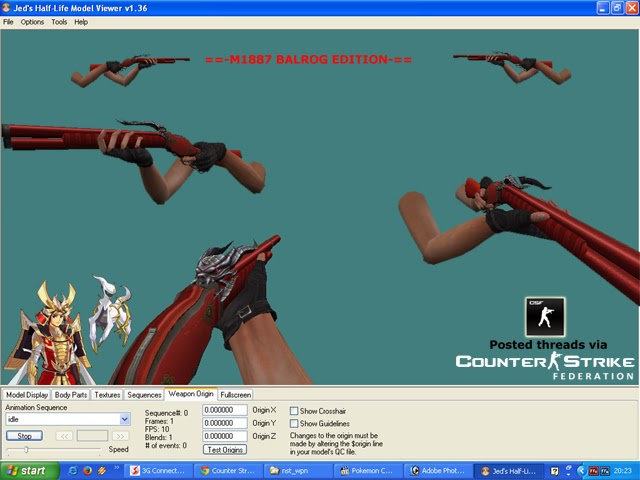Expand the Animation Sequence dropdown arrow
The height and width of the screenshot is (480, 640).
pos(124,419)
